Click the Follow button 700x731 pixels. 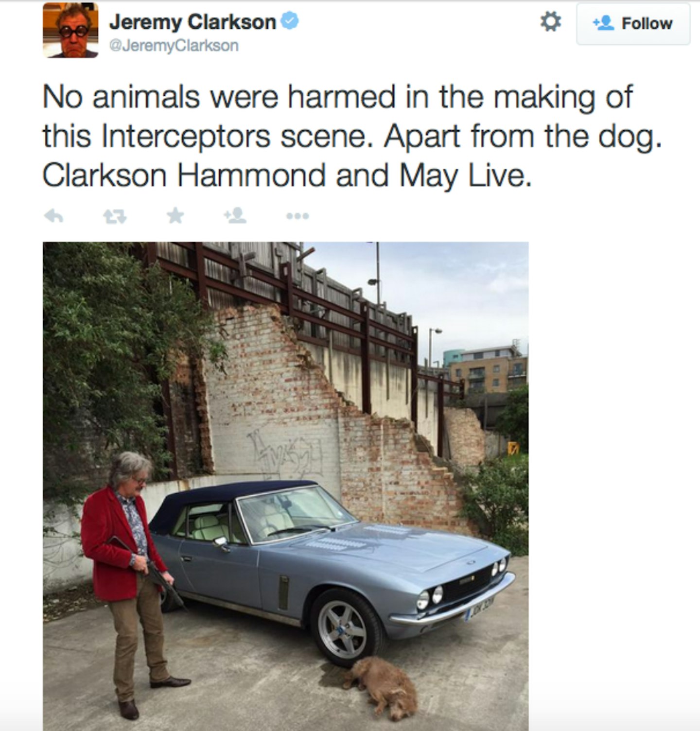pyautogui.click(x=633, y=24)
